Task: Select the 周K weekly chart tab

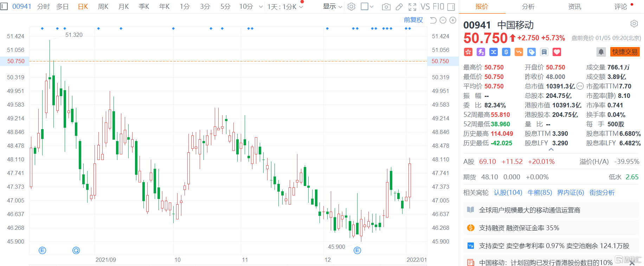Action: (x=103, y=7)
